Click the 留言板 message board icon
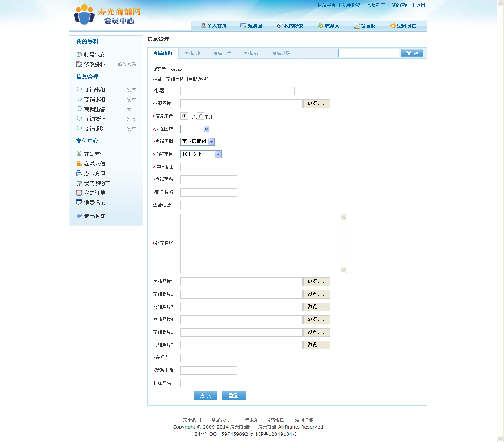Viewport: 504px width, 442px height. pos(357,26)
